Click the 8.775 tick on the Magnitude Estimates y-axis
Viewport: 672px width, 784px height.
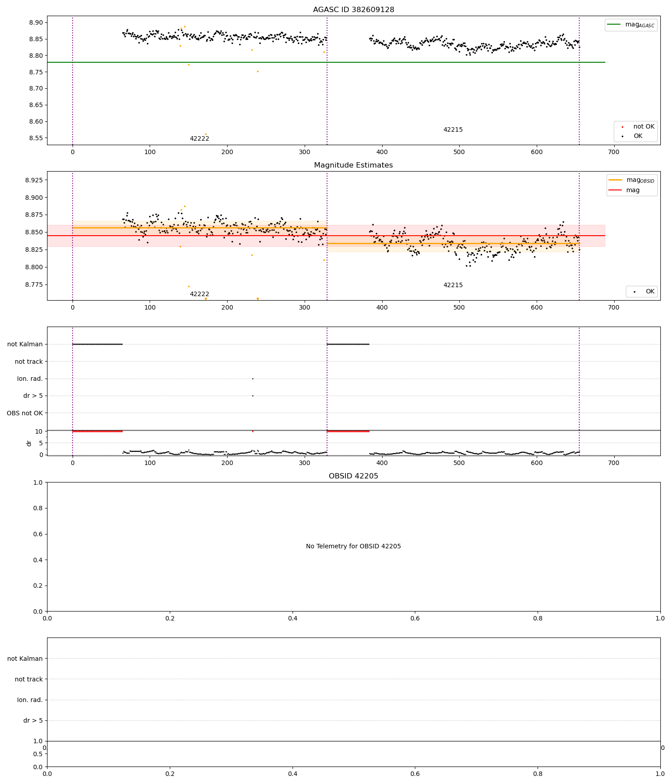[x=34, y=284]
